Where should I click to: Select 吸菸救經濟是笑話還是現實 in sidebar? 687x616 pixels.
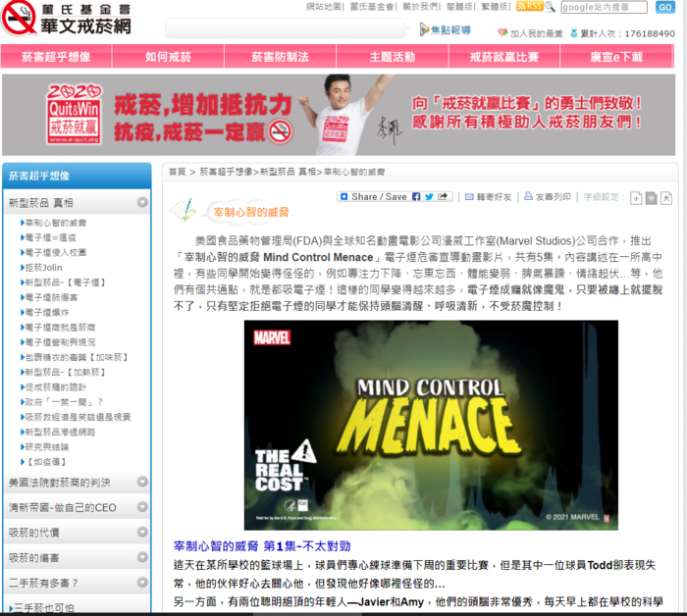coord(78,417)
